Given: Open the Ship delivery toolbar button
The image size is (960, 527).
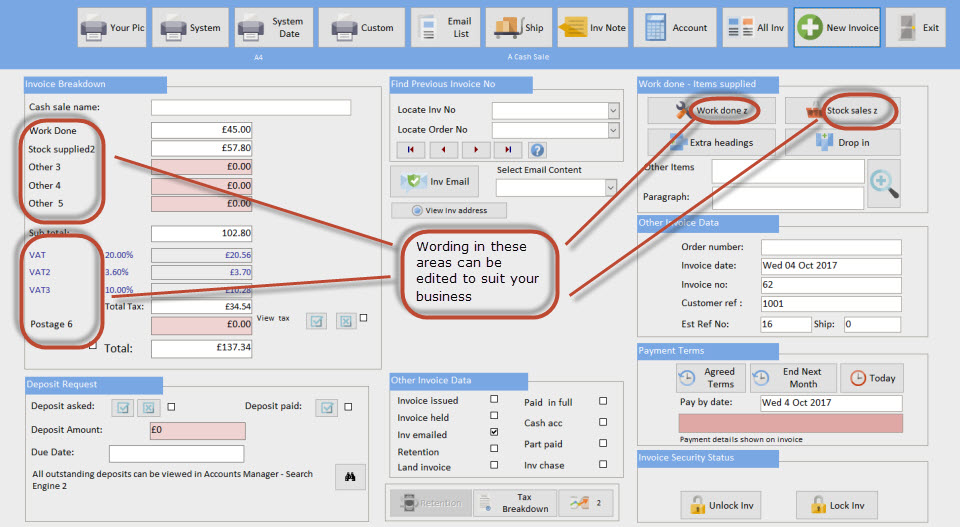Looking at the screenshot, I should point(519,28).
